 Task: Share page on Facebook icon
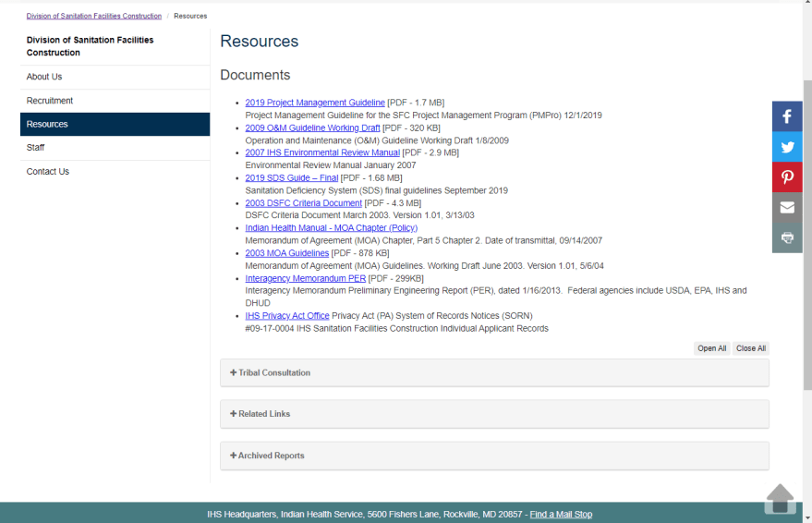point(787,116)
